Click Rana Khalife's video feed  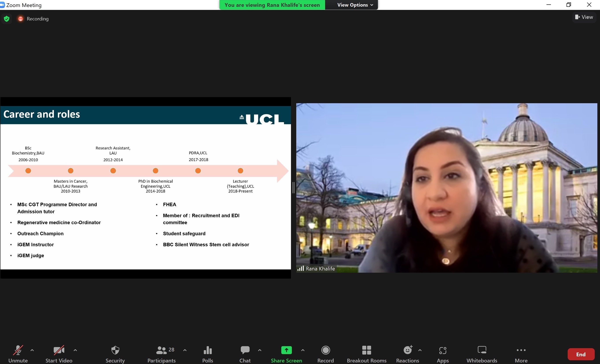(447, 188)
